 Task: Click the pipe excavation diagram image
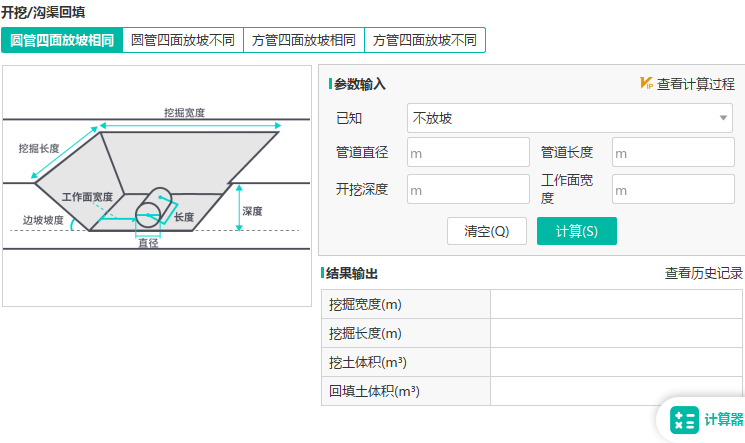pos(156,185)
